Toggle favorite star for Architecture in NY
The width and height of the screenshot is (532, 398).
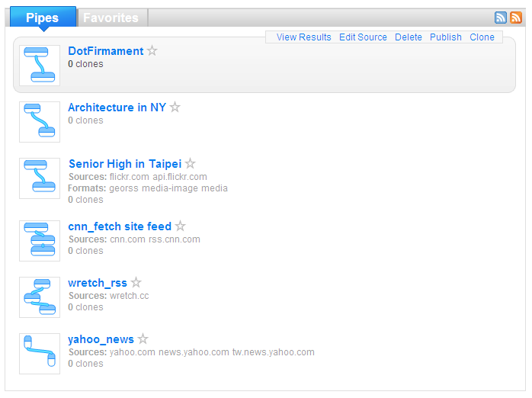click(x=175, y=107)
